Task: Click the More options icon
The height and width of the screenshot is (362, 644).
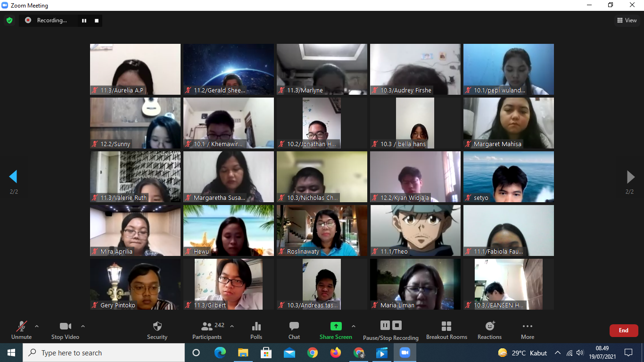Action: coord(528,327)
